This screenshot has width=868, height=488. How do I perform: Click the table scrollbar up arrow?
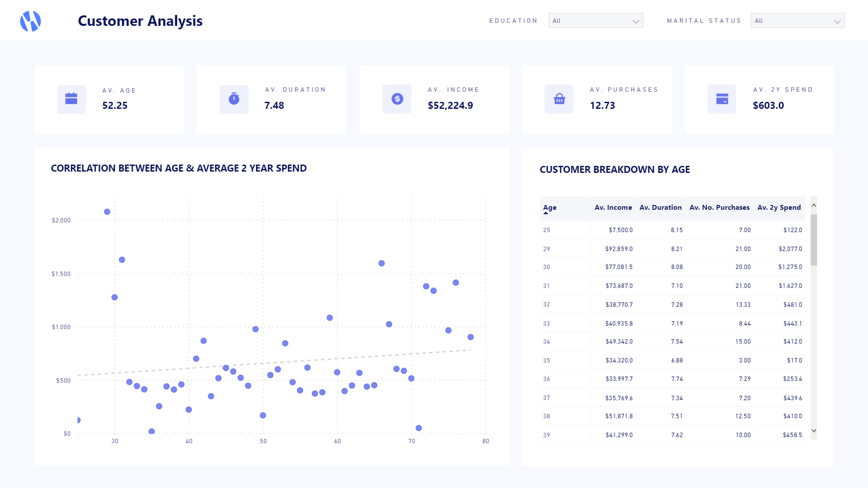click(814, 205)
